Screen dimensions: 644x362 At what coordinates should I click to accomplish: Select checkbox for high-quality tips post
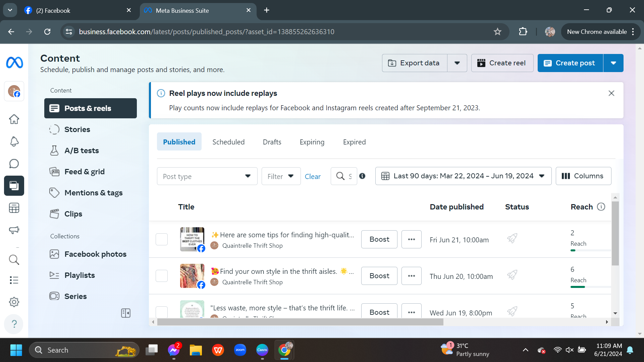(162, 239)
